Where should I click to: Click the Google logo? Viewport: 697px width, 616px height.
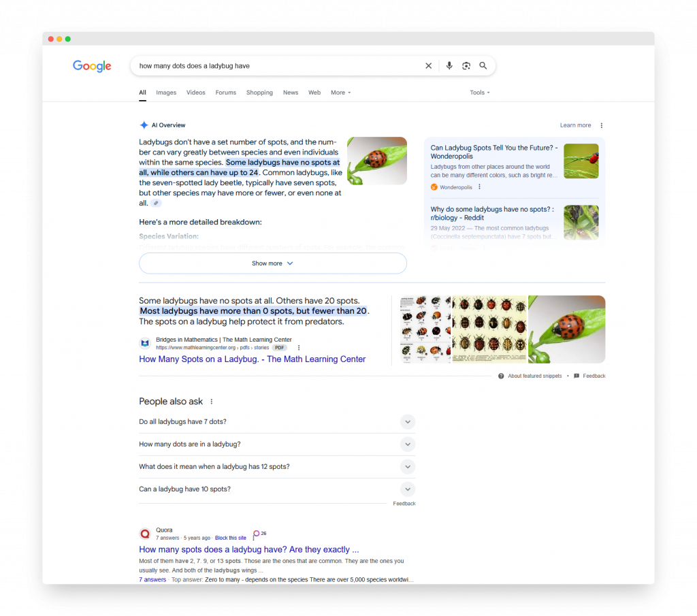pos(92,66)
